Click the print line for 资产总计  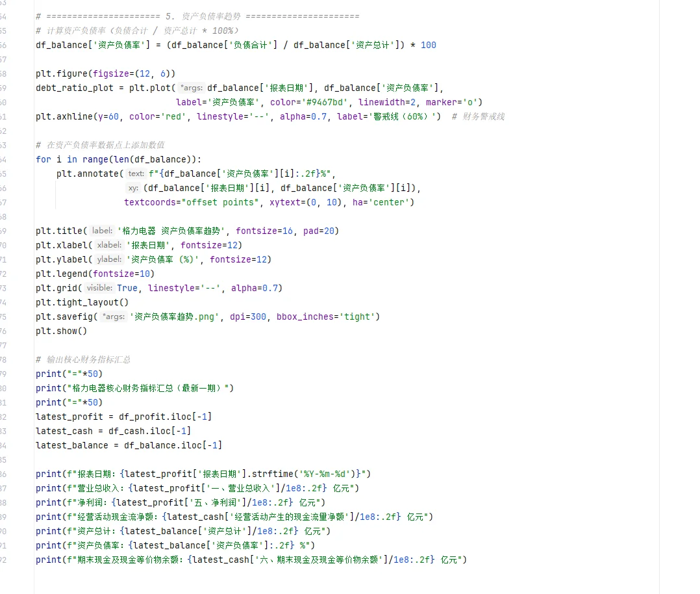pos(183,532)
